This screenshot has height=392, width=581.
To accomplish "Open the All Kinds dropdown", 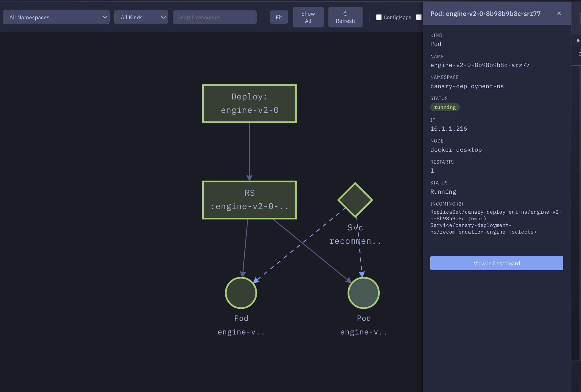I will [x=141, y=17].
